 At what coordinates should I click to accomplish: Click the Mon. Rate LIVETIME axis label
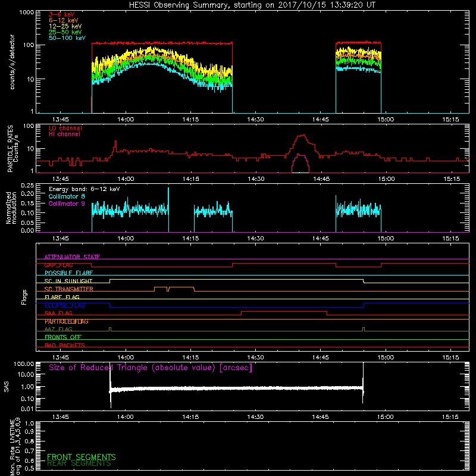(x=14, y=446)
